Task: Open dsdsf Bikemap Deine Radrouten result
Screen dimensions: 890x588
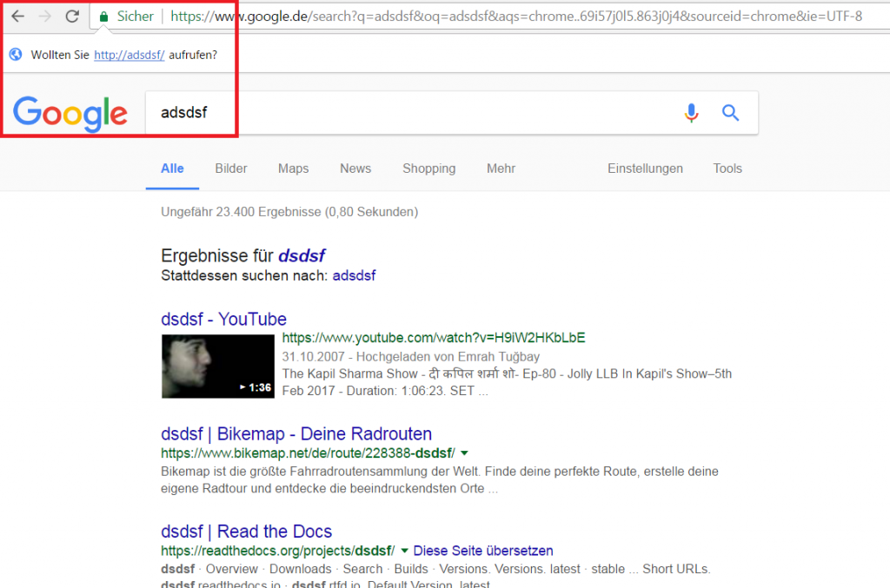Action: click(296, 433)
